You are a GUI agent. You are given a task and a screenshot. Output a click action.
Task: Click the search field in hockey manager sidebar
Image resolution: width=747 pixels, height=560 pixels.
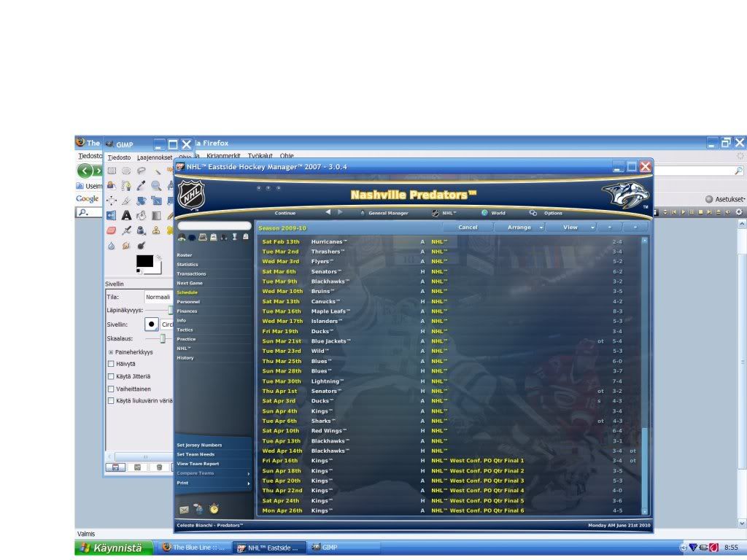coord(214,226)
